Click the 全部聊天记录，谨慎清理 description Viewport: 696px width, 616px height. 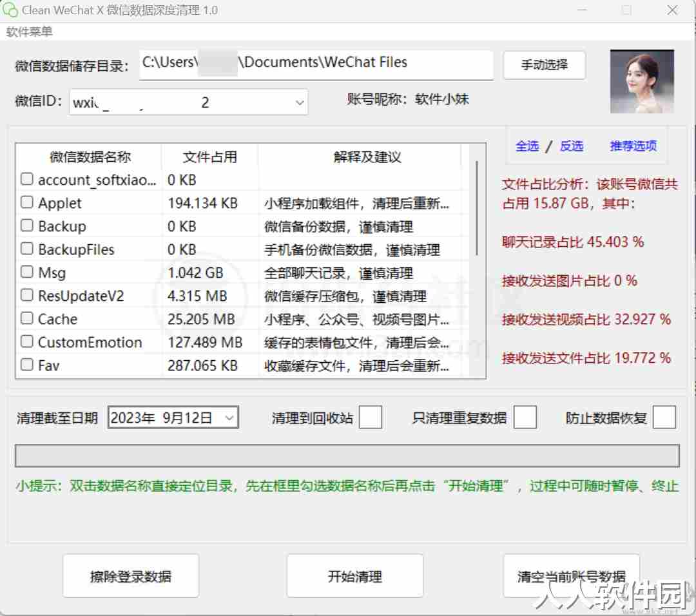point(338,273)
